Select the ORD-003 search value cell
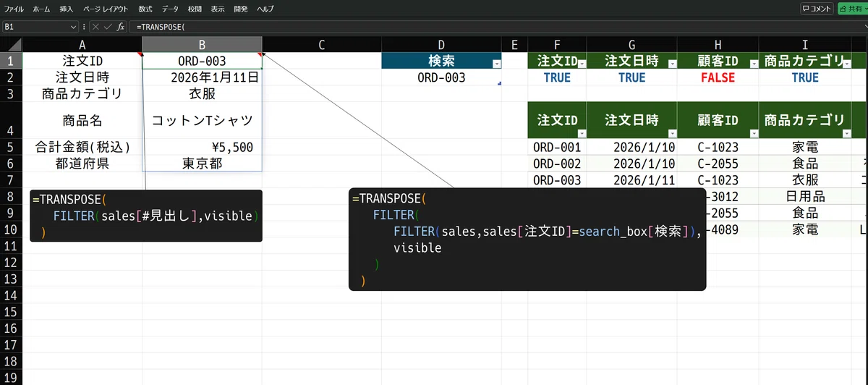This screenshot has width=868, height=385. point(441,77)
